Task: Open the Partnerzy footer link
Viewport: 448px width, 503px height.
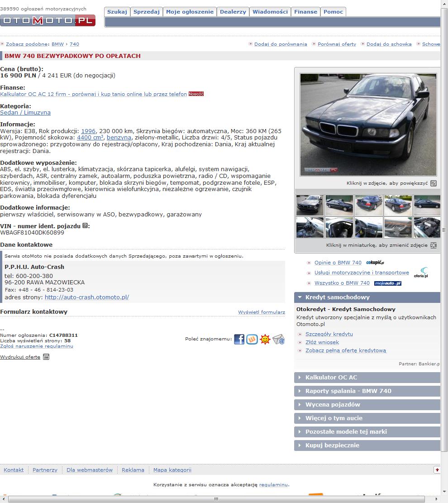Action: click(45, 470)
